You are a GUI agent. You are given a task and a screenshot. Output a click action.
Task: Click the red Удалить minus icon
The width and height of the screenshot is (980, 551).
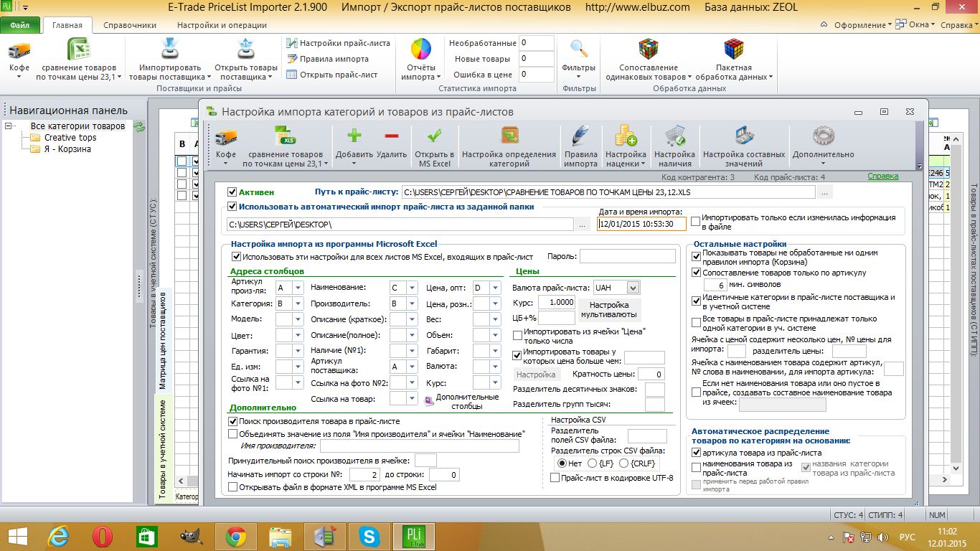[392, 136]
